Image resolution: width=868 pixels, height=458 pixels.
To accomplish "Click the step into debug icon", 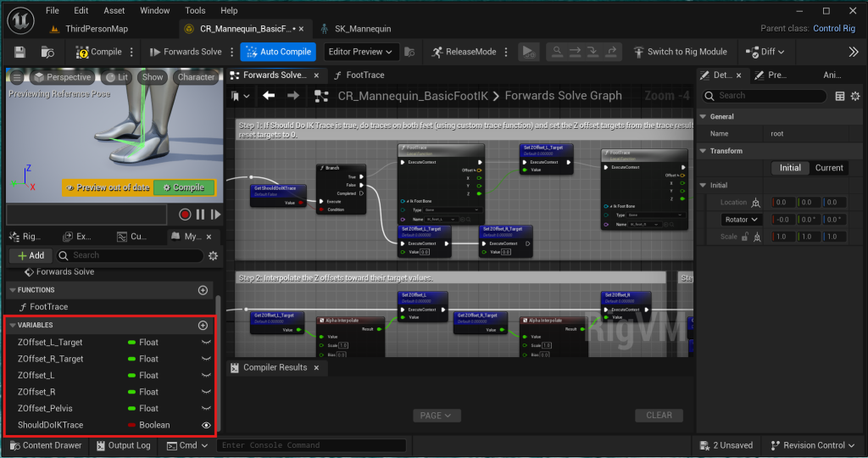I will coord(593,52).
